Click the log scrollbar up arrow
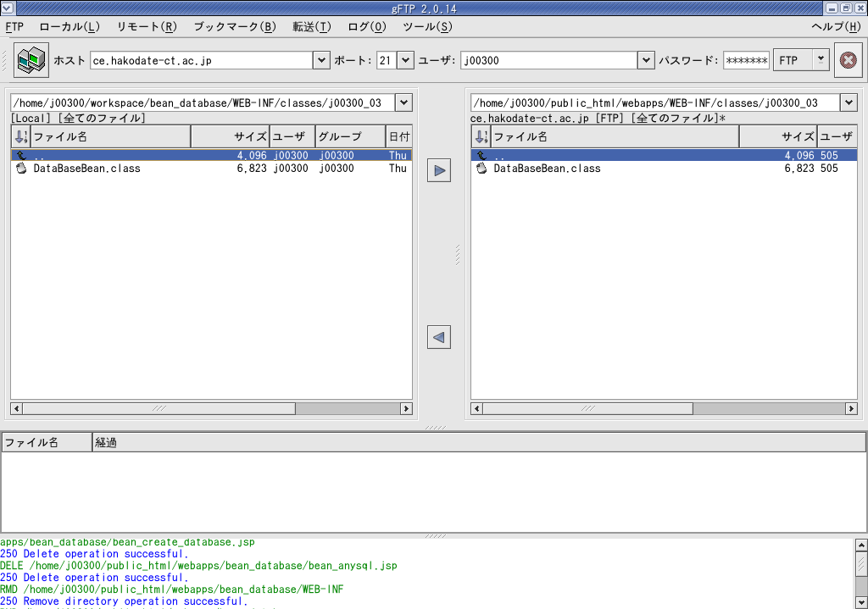868x609 pixels. 861,545
